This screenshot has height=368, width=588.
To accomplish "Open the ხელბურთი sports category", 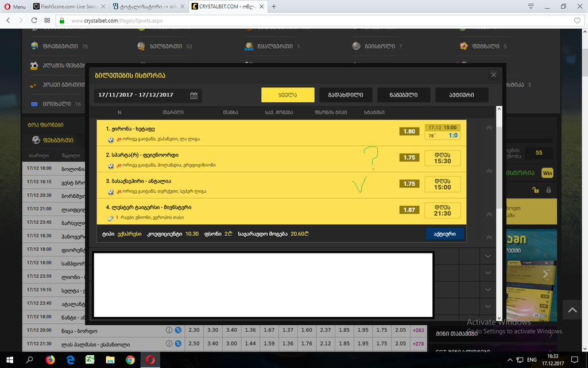I will (x=165, y=46).
